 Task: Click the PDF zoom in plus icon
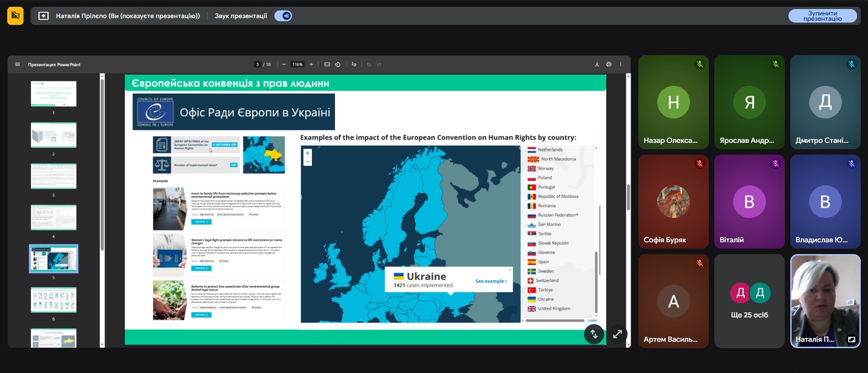point(311,65)
